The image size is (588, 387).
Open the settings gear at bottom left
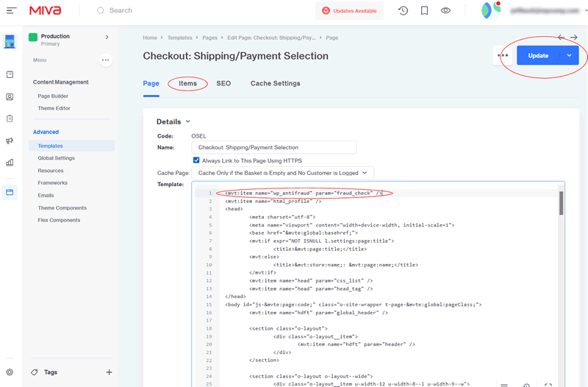click(10, 372)
